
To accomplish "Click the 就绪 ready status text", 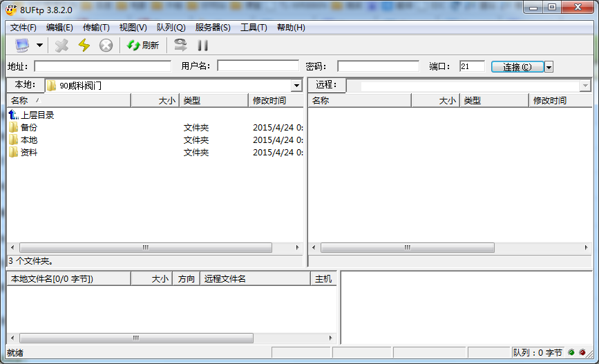I will 15,352.
